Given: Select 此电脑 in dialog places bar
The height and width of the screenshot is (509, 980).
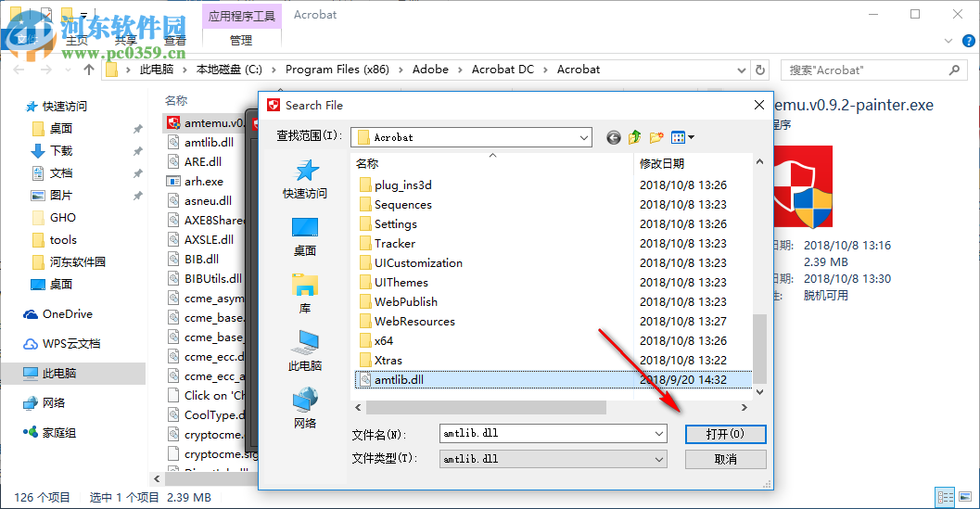Looking at the screenshot, I should (x=305, y=351).
